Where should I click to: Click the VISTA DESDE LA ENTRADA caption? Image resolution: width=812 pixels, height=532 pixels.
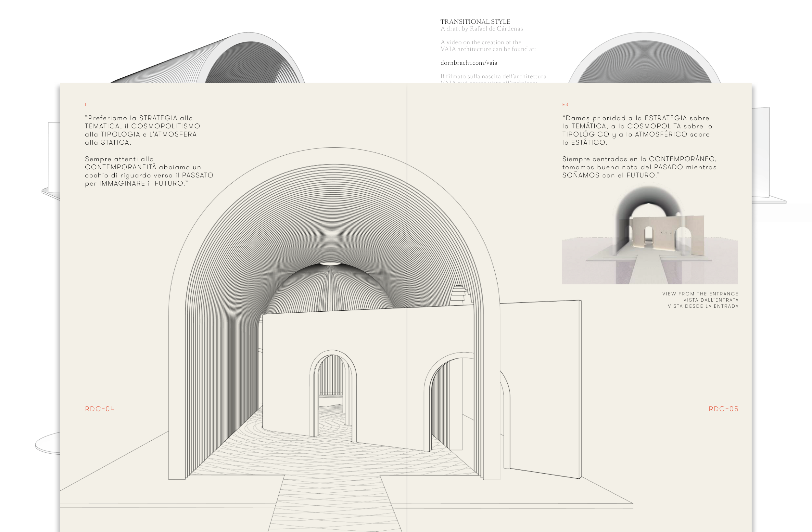(703, 306)
